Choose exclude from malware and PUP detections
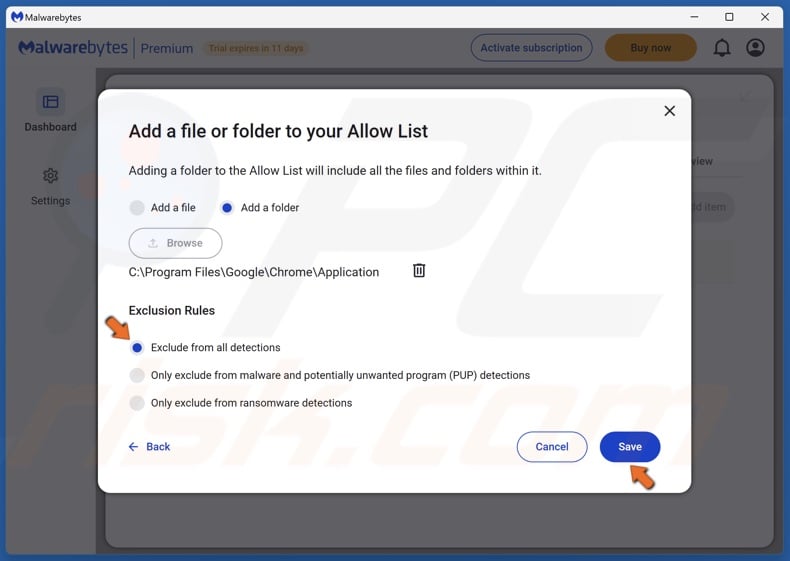This screenshot has width=790, height=561. tap(330, 376)
